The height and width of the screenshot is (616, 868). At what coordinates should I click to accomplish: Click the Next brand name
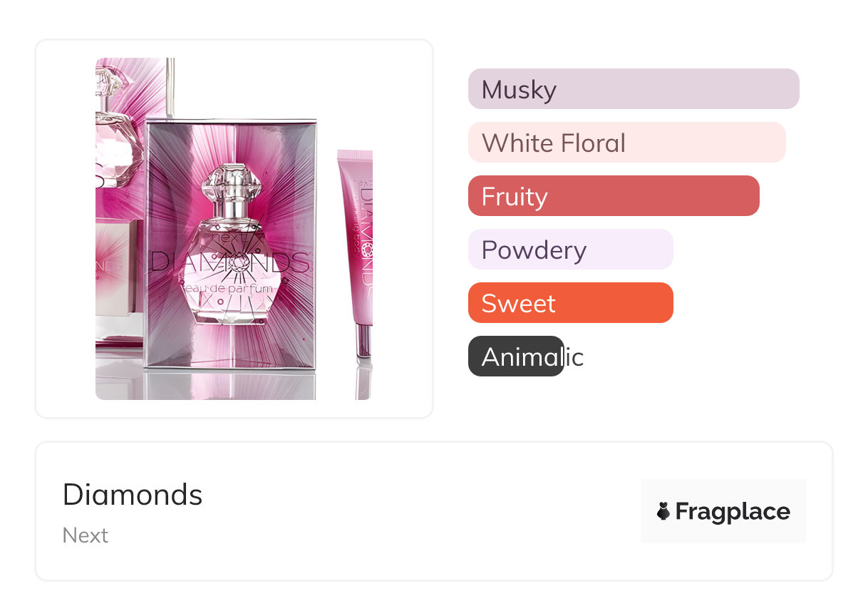86,535
